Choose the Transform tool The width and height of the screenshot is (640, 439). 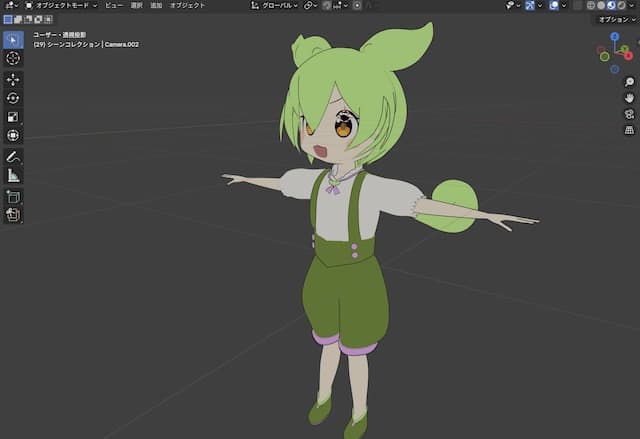(x=13, y=135)
